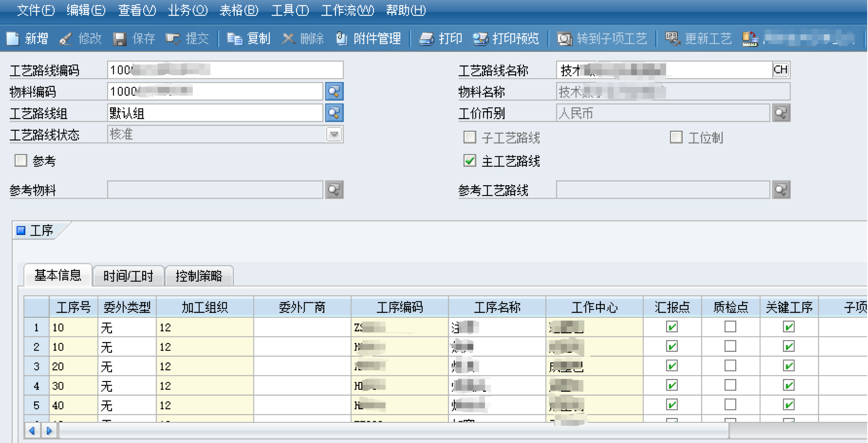Click the lookup icon beside 工艺路线组 field

(x=334, y=113)
